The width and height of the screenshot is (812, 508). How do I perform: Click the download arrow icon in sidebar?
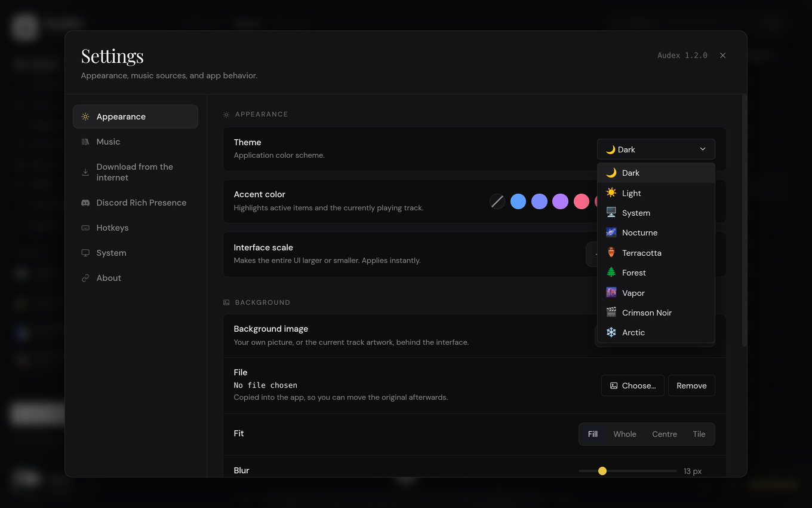click(85, 172)
